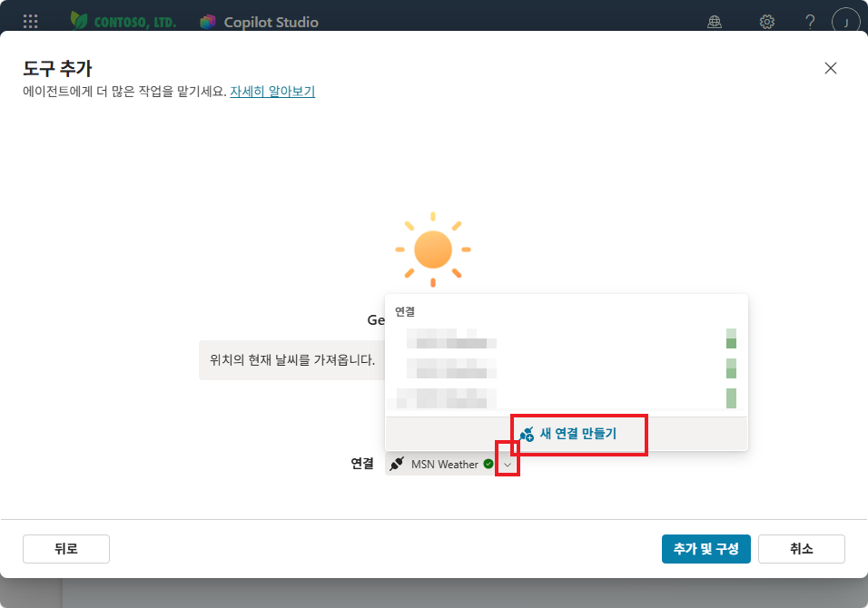The image size is (868, 608).
Task: Click the 도구 추가 dialog heading
Action: point(57,69)
